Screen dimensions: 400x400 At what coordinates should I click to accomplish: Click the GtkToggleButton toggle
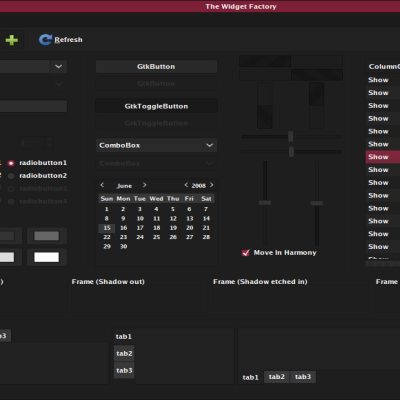[156, 106]
